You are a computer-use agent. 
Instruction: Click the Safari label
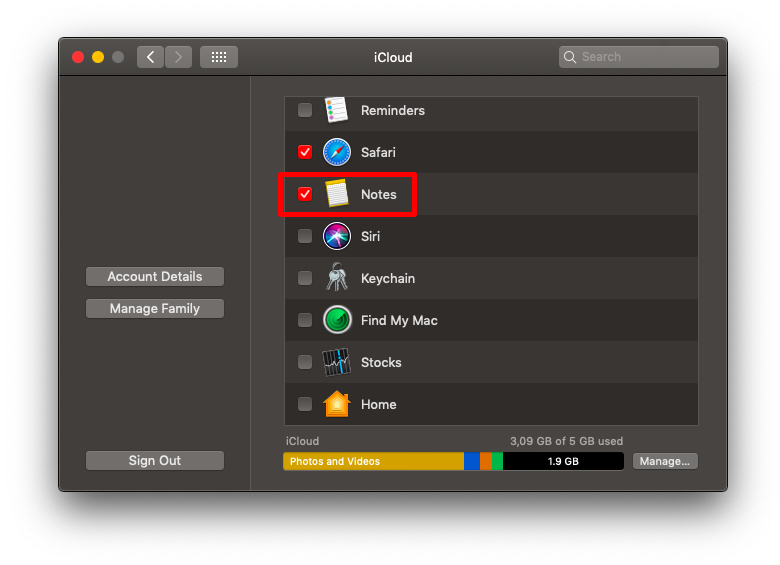tap(378, 152)
